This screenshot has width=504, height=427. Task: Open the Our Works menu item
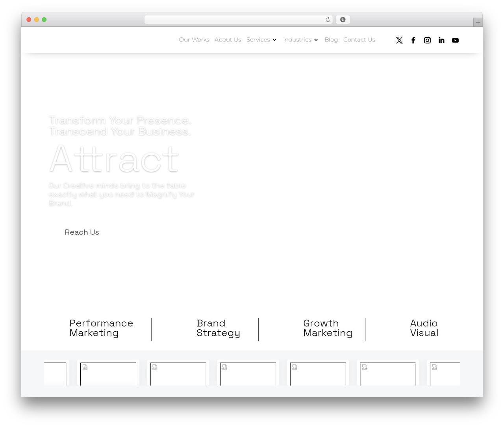(x=194, y=40)
